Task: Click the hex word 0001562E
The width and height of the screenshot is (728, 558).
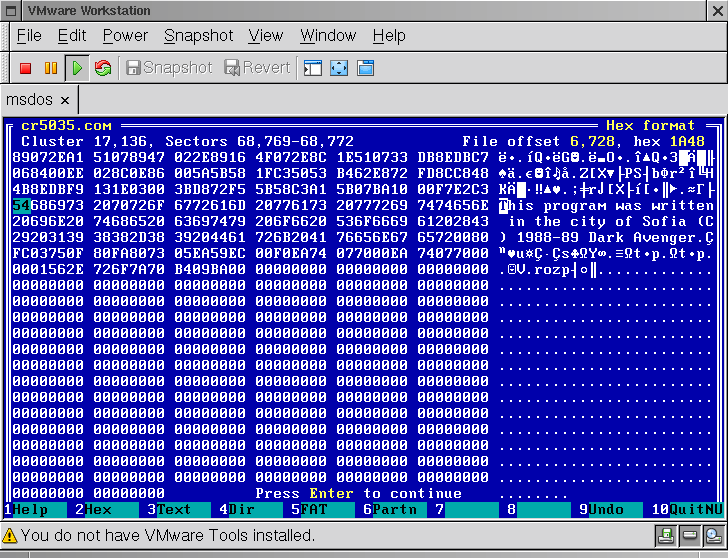Action: point(48,269)
